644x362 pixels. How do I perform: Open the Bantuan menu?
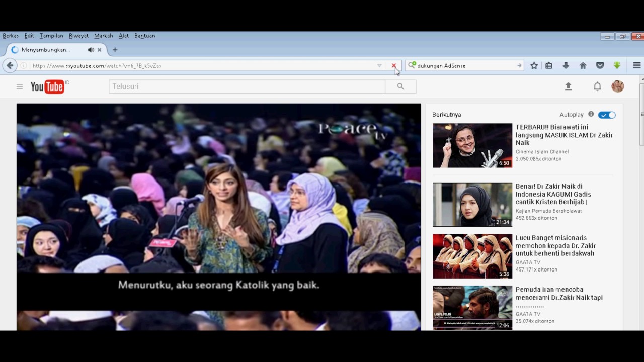[x=144, y=36]
